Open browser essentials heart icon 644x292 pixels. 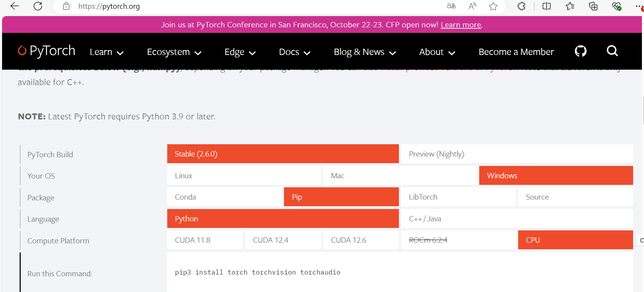616,6
